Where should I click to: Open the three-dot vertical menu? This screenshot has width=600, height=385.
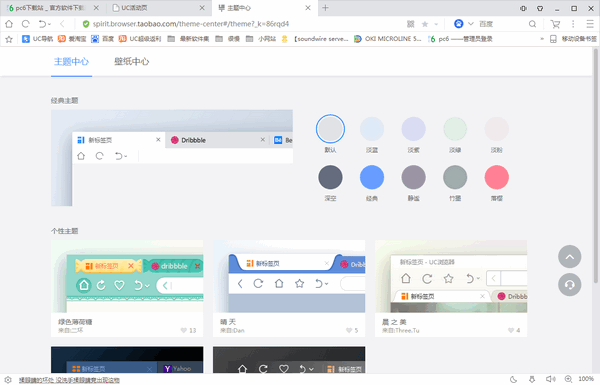(573, 24)
